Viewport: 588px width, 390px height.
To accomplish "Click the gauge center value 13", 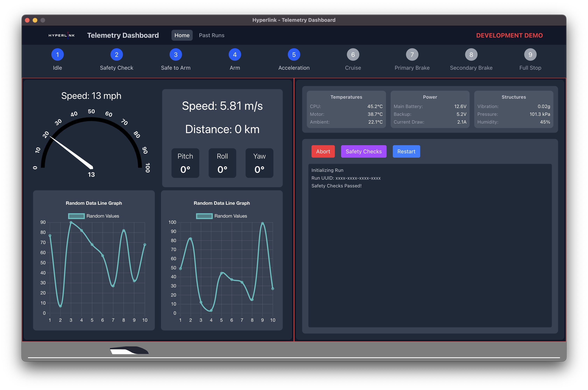I will coord(91,175).
